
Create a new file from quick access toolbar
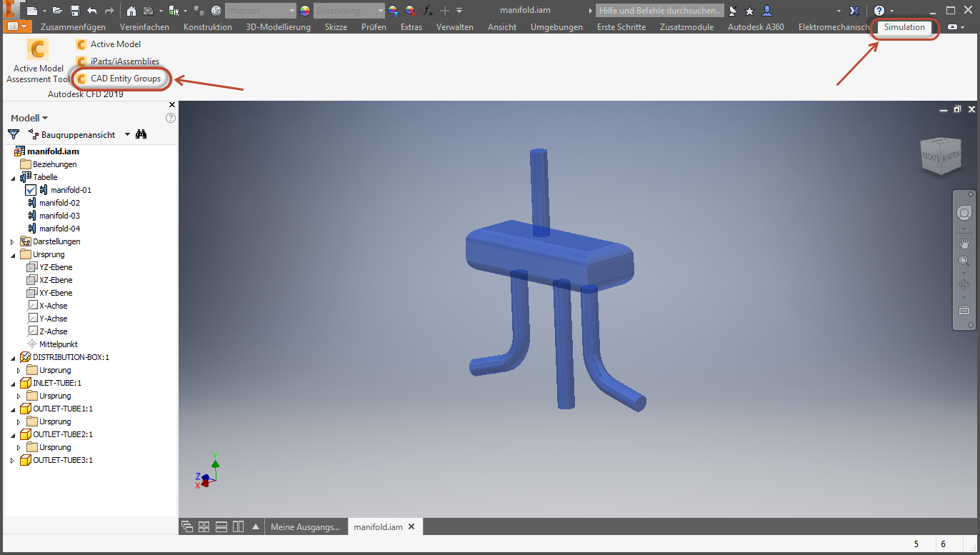pyautogui.click(x=32, y=11)
